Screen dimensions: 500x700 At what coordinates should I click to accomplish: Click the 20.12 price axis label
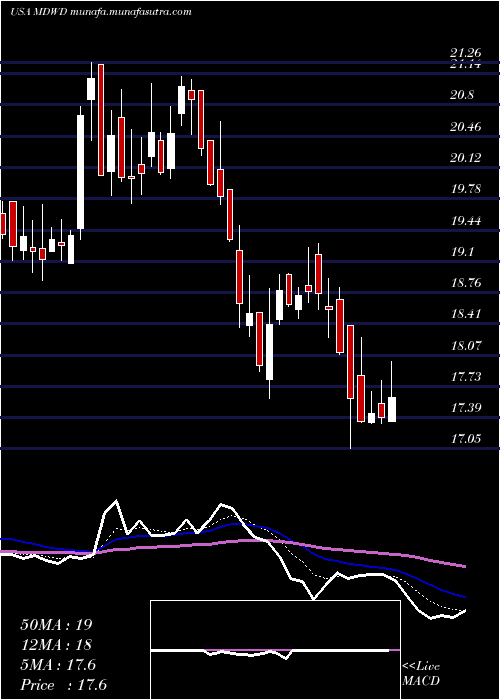(466, 158)
